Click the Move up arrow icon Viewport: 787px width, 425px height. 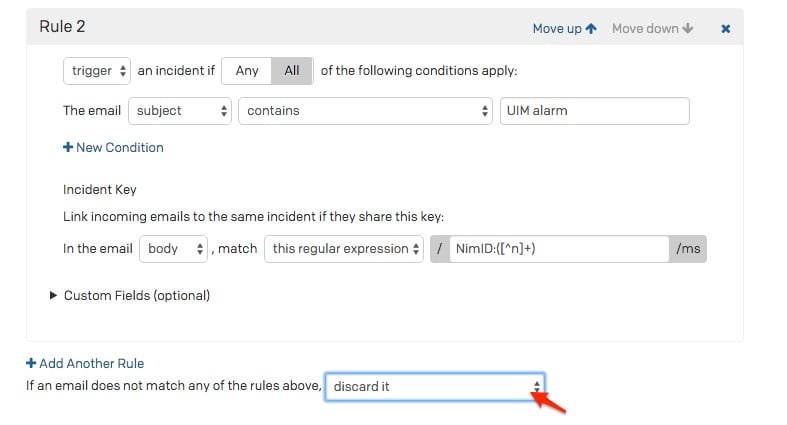[x=591, y=29]
